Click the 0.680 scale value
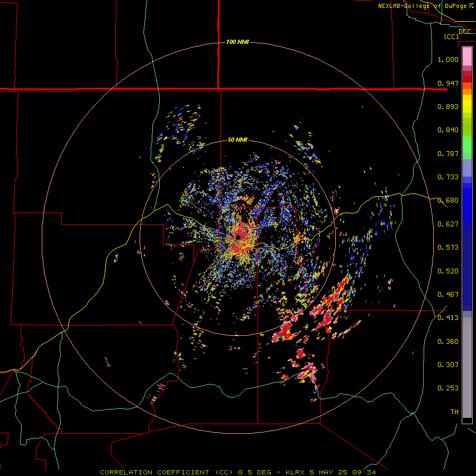Viewport: 476px width, 476px height. click(448, 200)
